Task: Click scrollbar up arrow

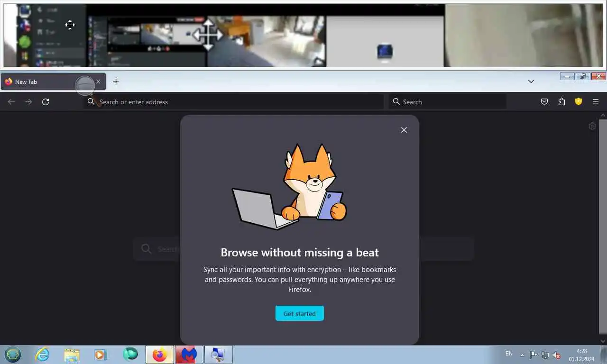Action: point(603,115)
